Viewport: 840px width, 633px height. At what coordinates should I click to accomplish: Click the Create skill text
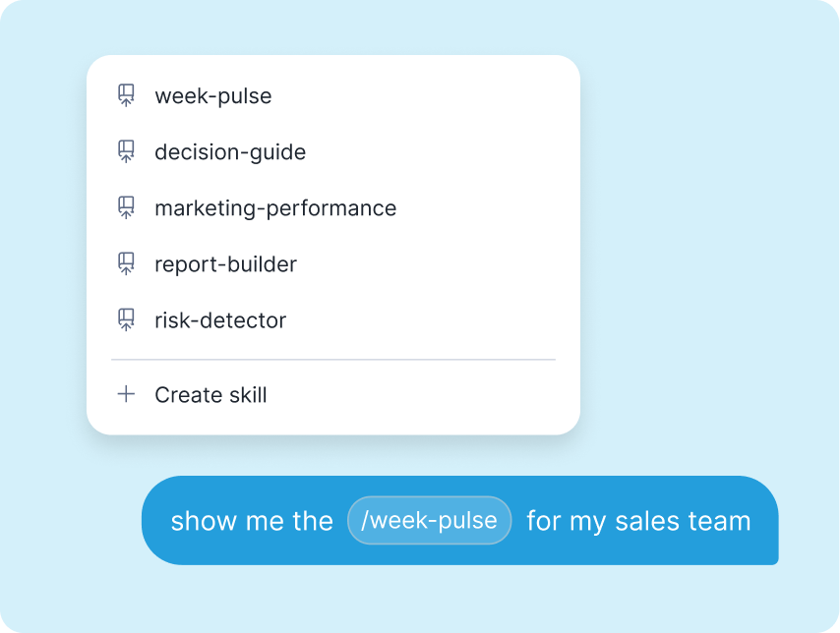click(x=210, y=395)
